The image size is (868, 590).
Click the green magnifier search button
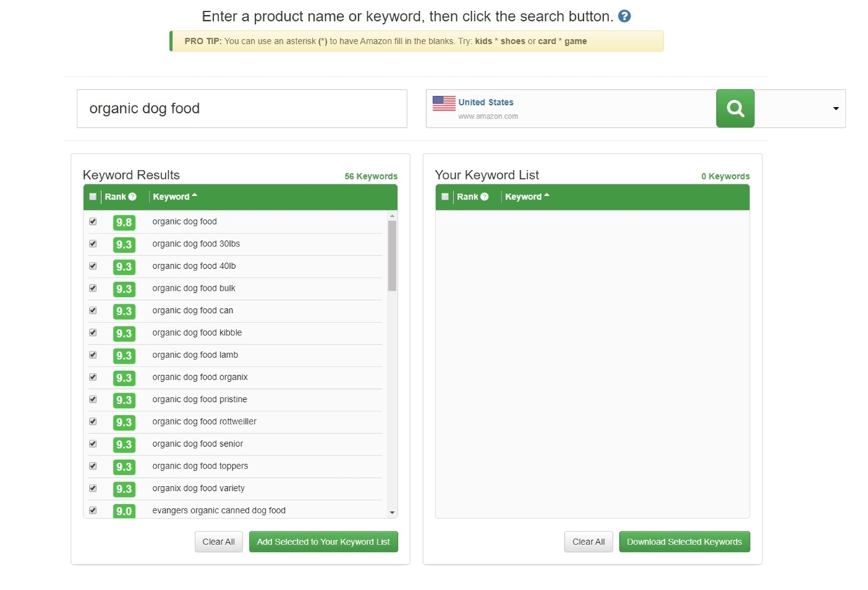[735, 108]
